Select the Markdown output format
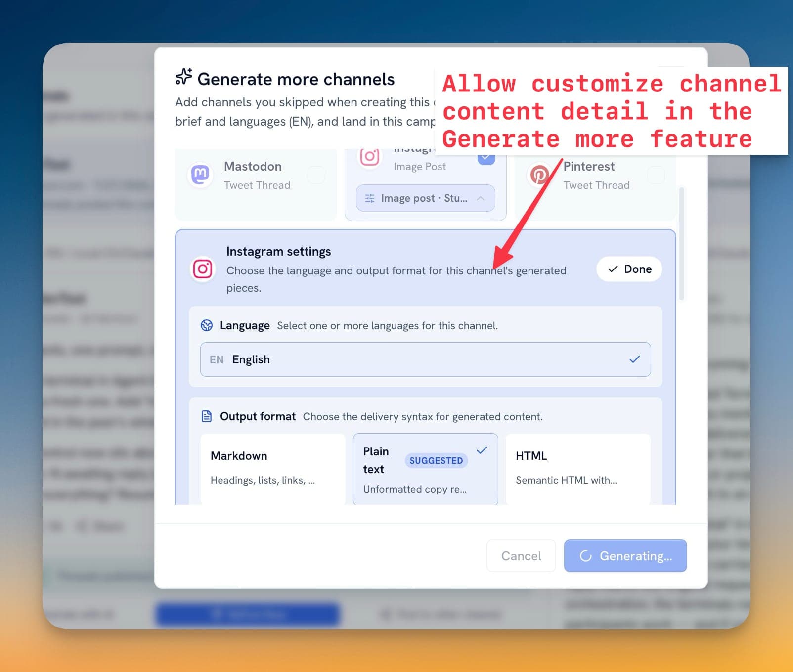 click(273, 469)
